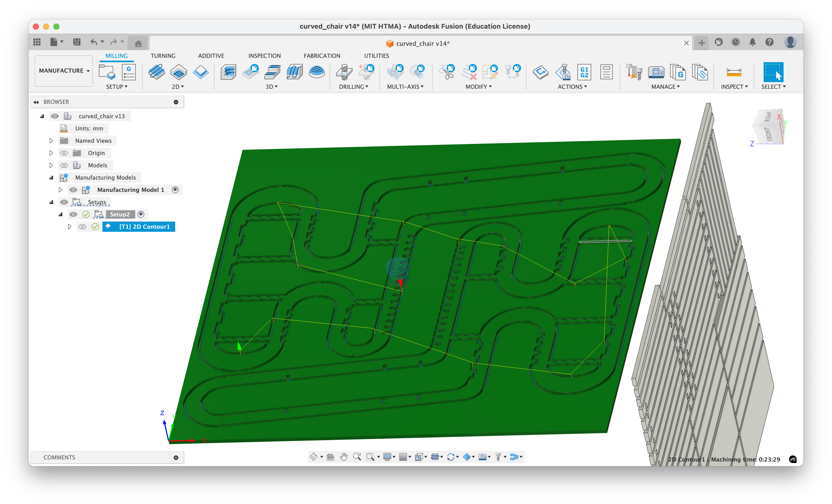Open the DRILLING dropdown menu
The height and width of the screenshot is (504, 832).
[x=353, y=87]
